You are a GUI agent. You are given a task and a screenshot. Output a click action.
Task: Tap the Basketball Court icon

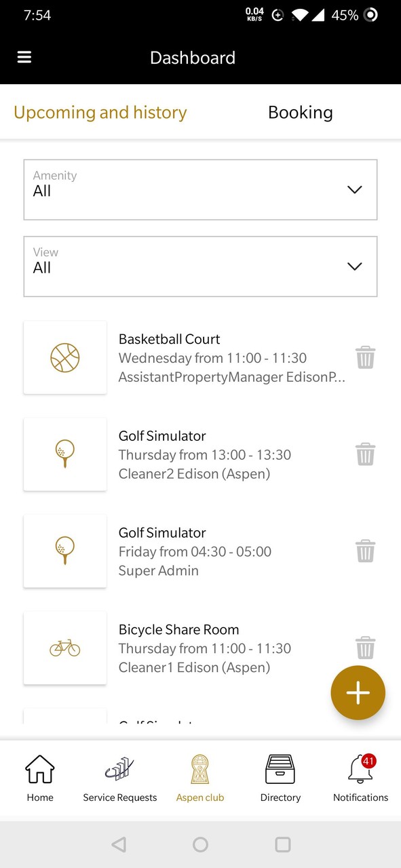coord(64,357)
